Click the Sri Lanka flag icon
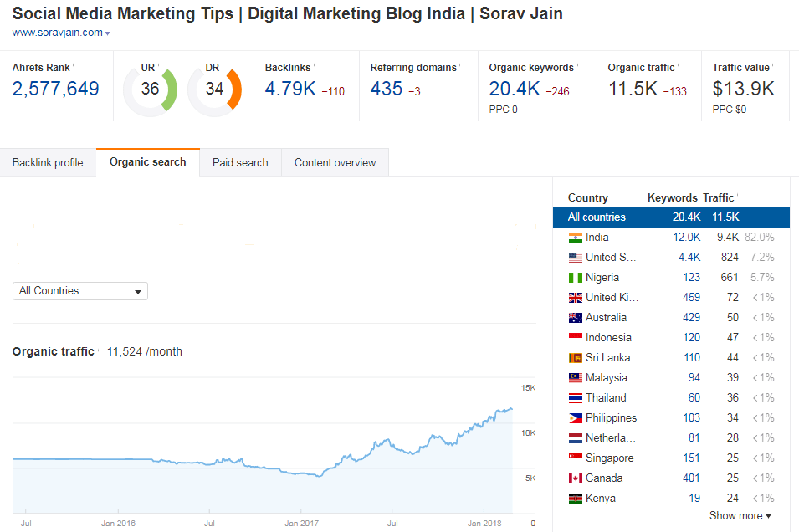The width and height of the screenshot is (799, 532). (575, 357)
